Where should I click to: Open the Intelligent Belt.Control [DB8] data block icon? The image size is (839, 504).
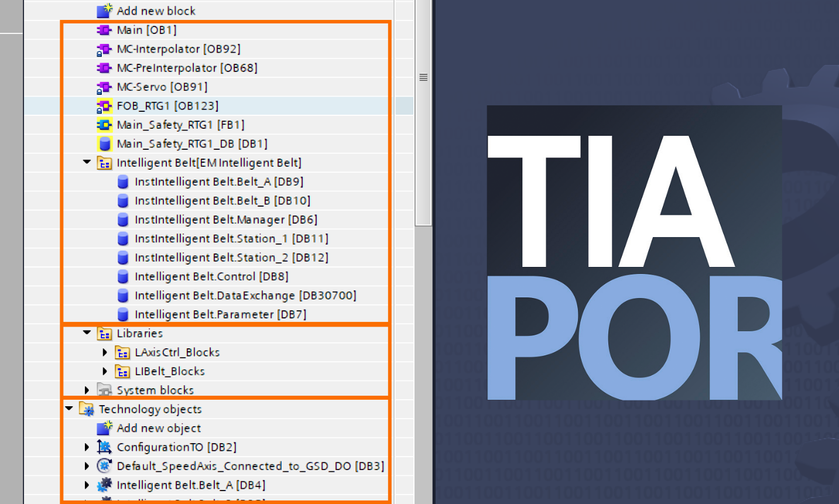pyautogui.click(x=123, y=276)
